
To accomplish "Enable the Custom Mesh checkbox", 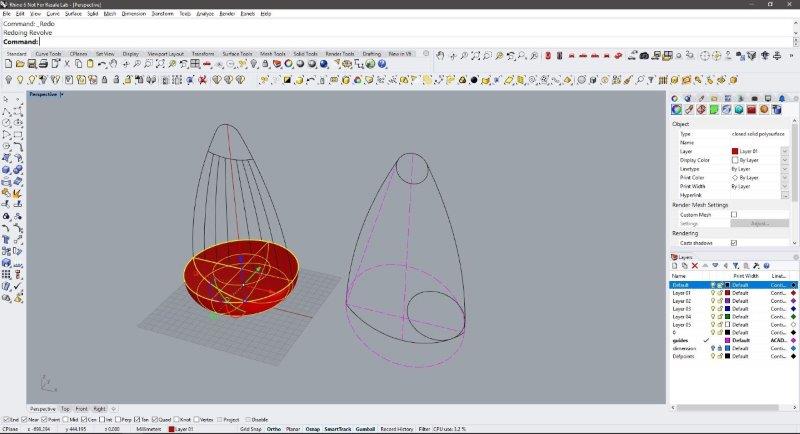I will [x=734, y=215].
